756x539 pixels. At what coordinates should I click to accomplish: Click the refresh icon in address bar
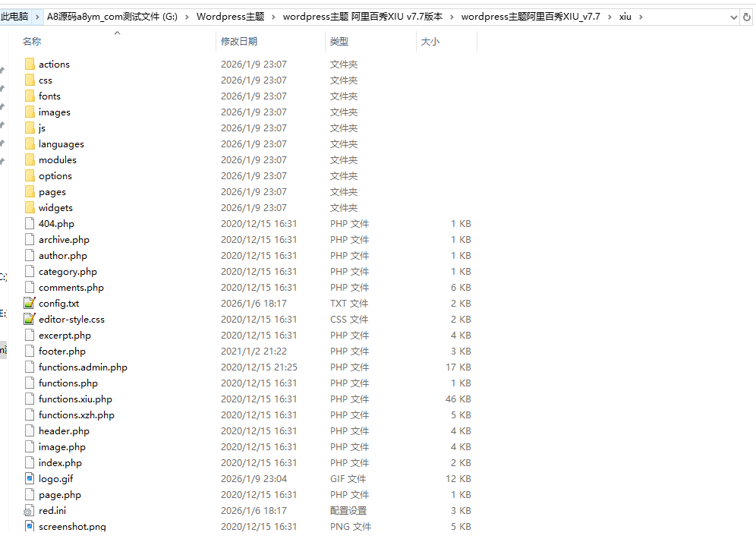746,16
